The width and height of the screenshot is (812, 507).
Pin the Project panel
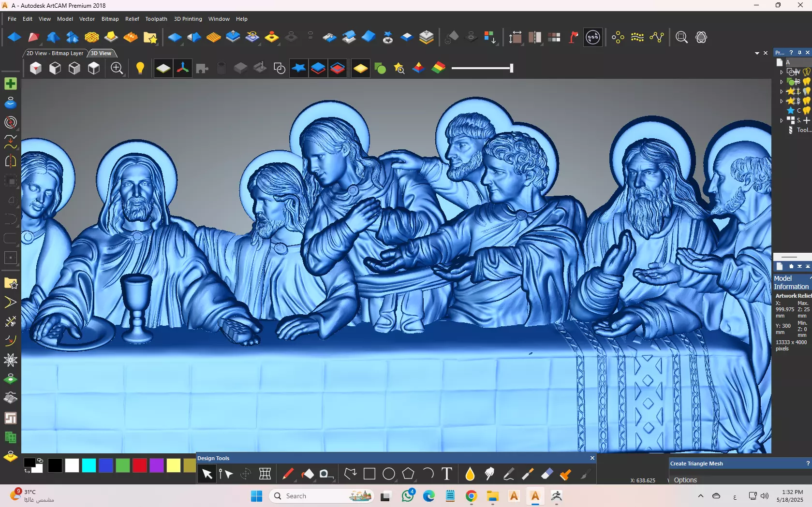pos(799,53)
